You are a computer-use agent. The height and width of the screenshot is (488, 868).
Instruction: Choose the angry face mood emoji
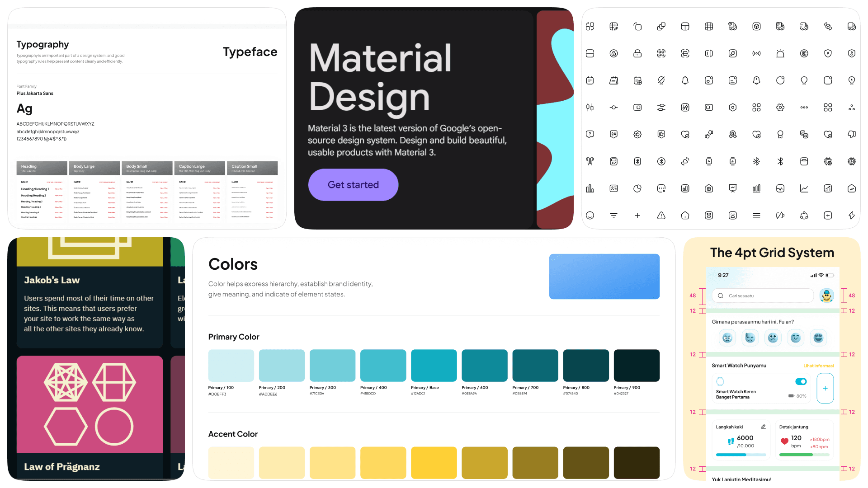point(727,338)
